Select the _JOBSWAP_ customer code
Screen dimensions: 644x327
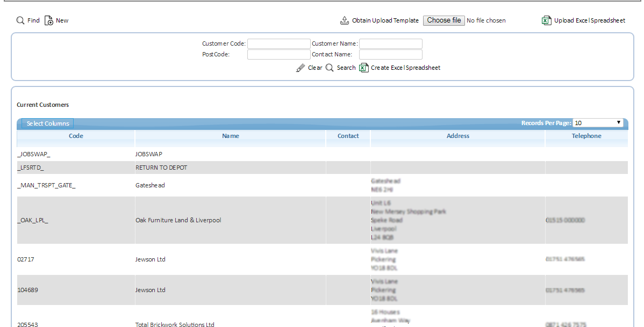click(34, 154)
